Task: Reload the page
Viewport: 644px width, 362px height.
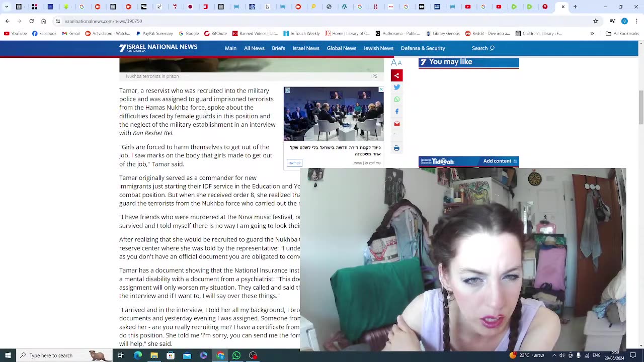Action: click(x=31, y=21)
